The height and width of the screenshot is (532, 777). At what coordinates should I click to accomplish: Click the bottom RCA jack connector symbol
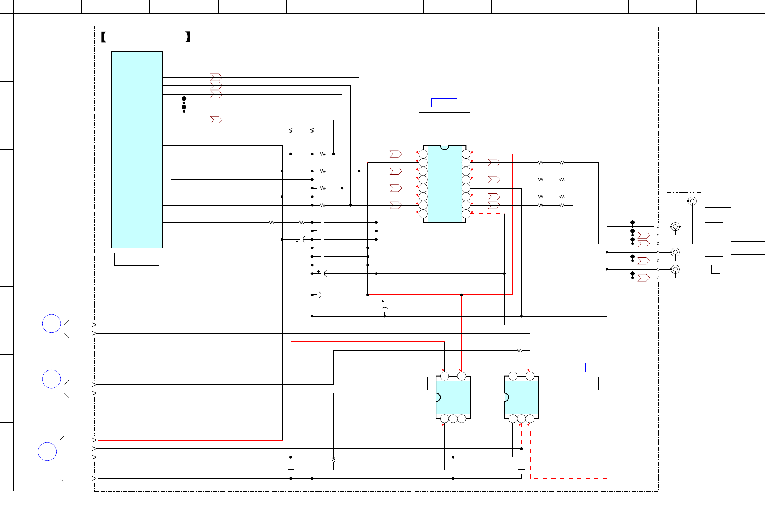click(x=675, y=269)
